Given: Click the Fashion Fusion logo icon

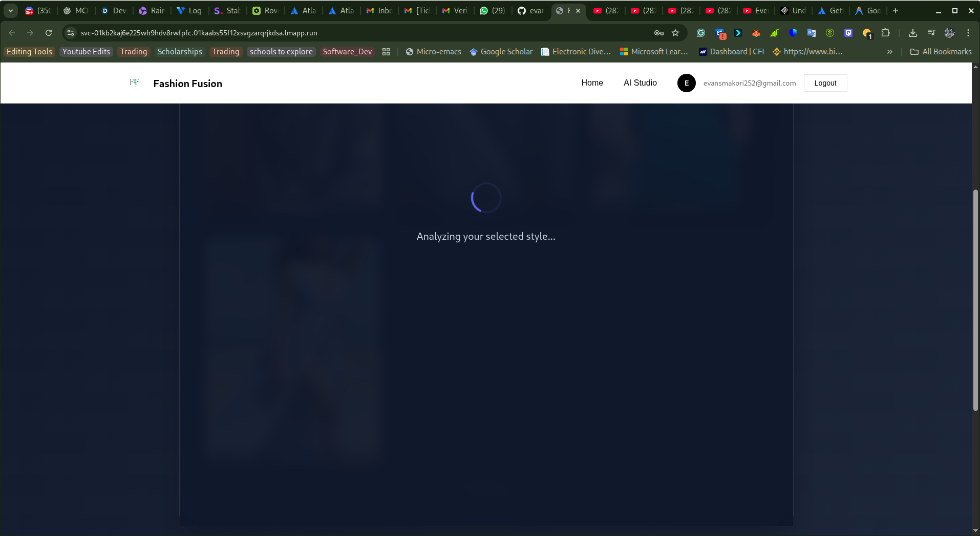Looking at the screenshot, I should [134, 82].
